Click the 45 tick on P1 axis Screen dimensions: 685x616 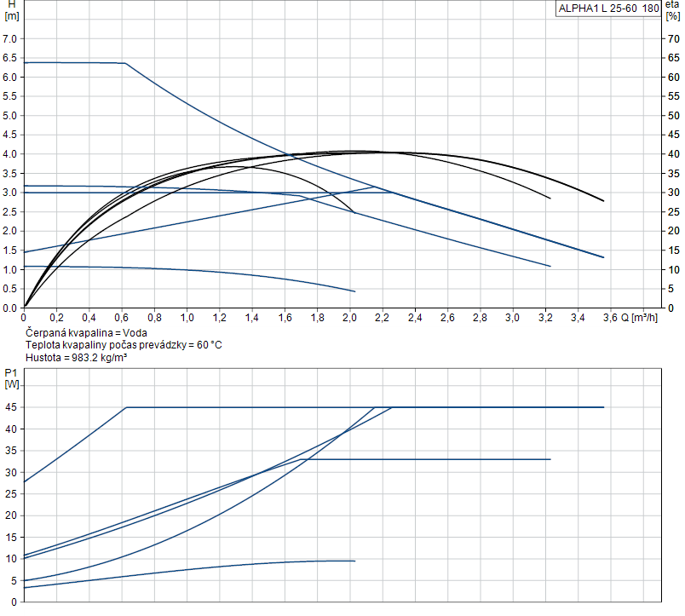coord(12,407)
